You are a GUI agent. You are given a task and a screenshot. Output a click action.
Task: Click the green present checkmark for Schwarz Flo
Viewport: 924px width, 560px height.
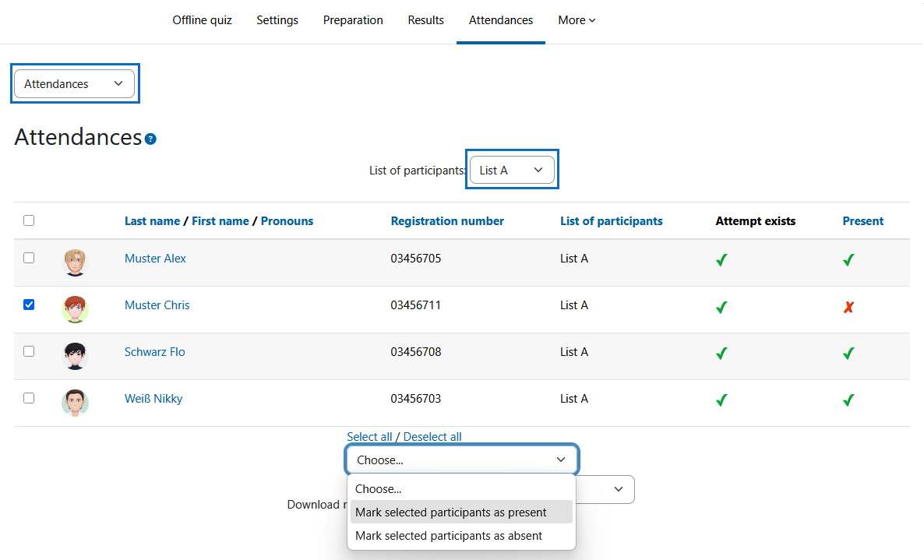[848, 354]
